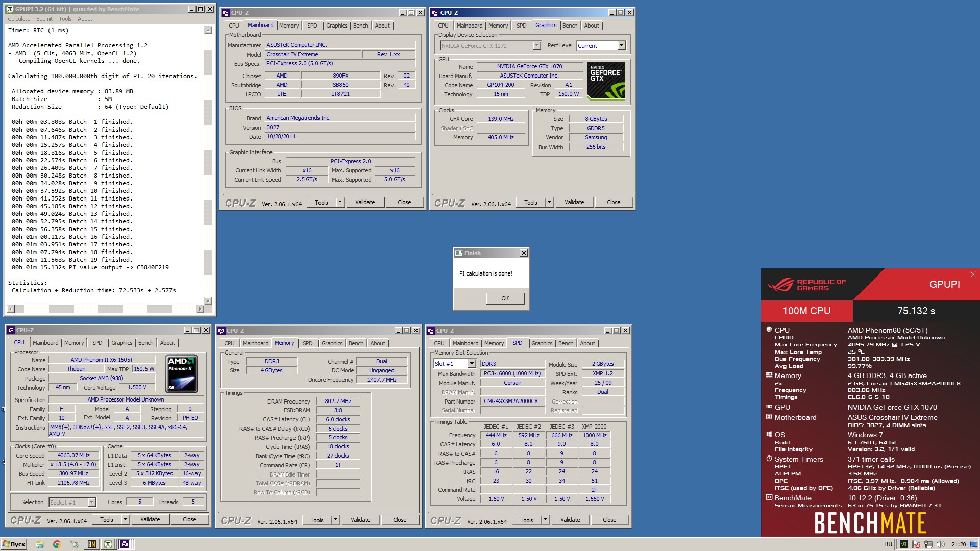Click Close button in the Thuban CPU window
The height and width of the screenshot is (551, 980).
189,519
